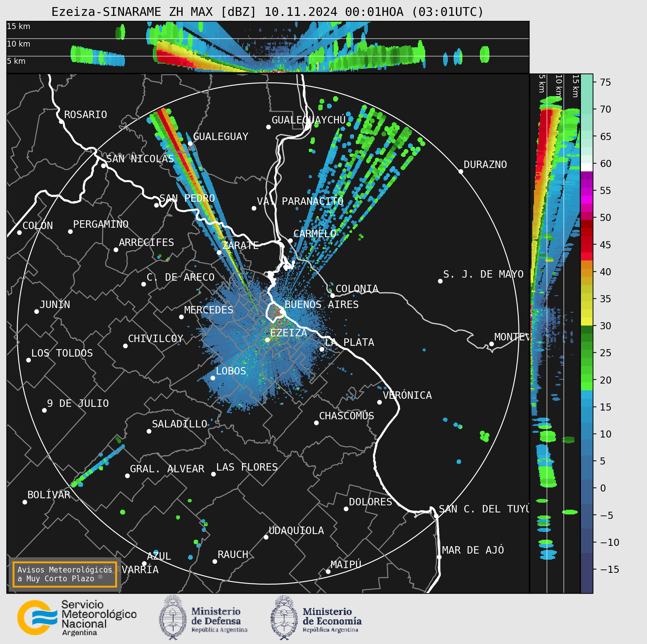
Task: Click the 5 km label in top cross-section
Action: pos(16,61)
